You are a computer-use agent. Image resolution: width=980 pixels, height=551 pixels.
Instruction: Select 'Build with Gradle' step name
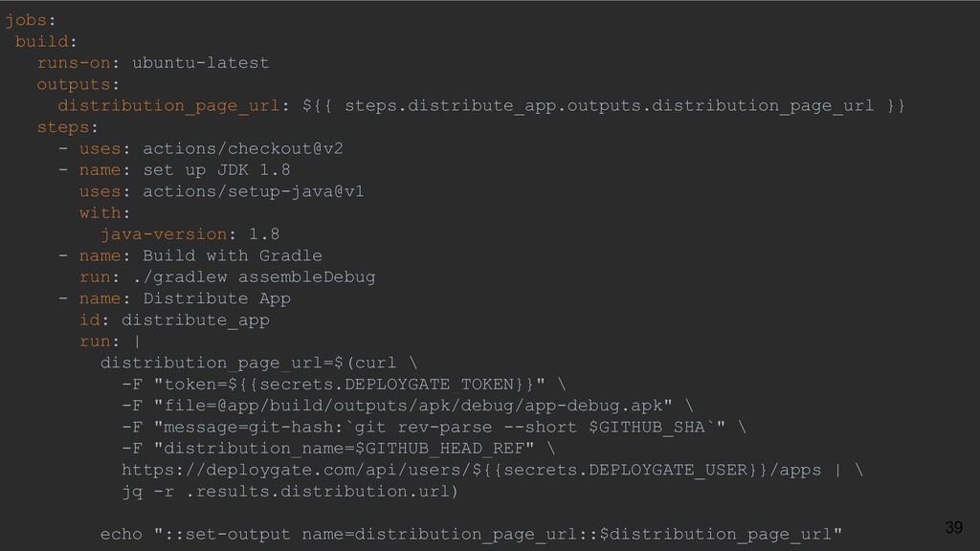233,255
